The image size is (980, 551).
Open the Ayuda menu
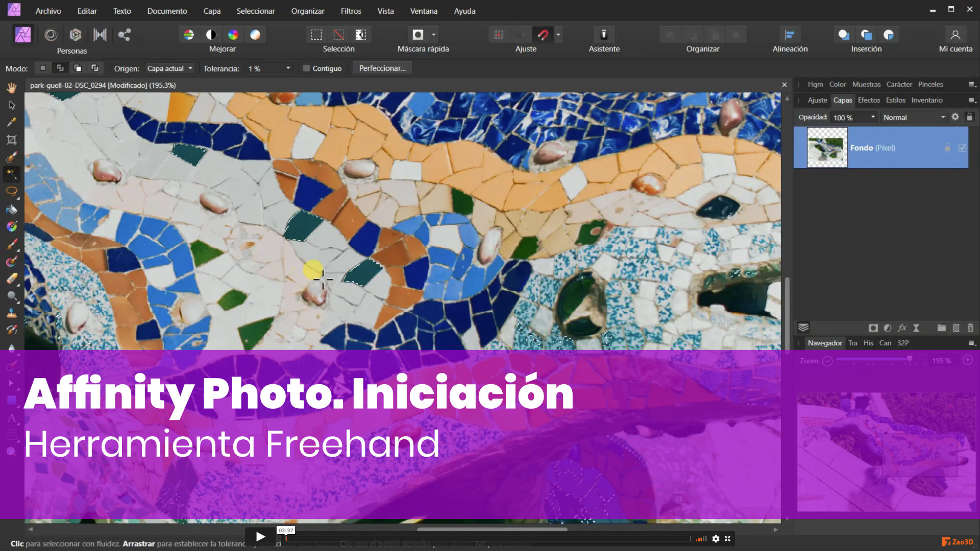pos(465,11)
